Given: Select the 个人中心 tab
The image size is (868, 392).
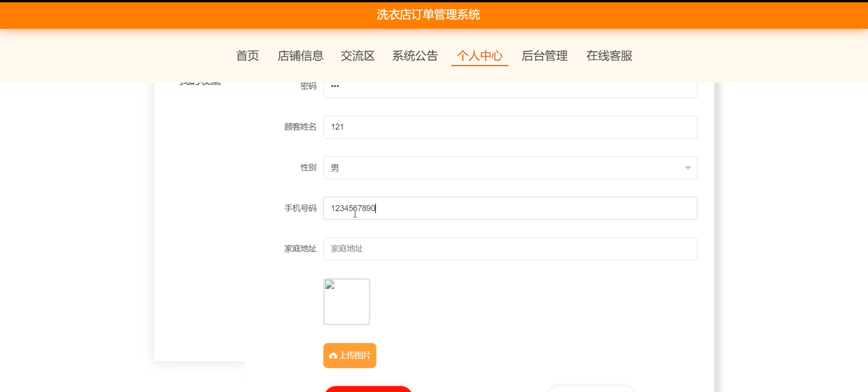Looking at the screenshot, I should [480, 56].
